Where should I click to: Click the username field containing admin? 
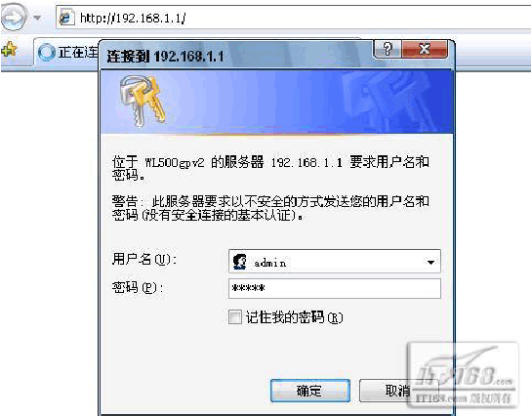pos(335,262)
